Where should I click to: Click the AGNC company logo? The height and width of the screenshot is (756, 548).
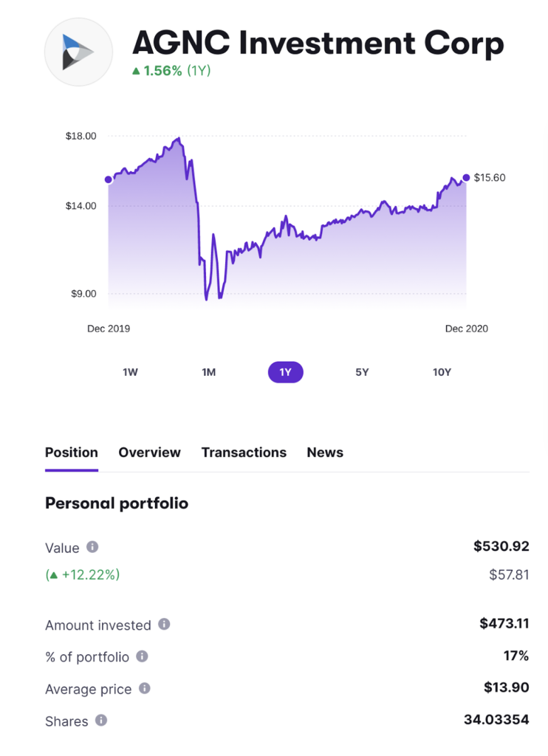point(78,52)
